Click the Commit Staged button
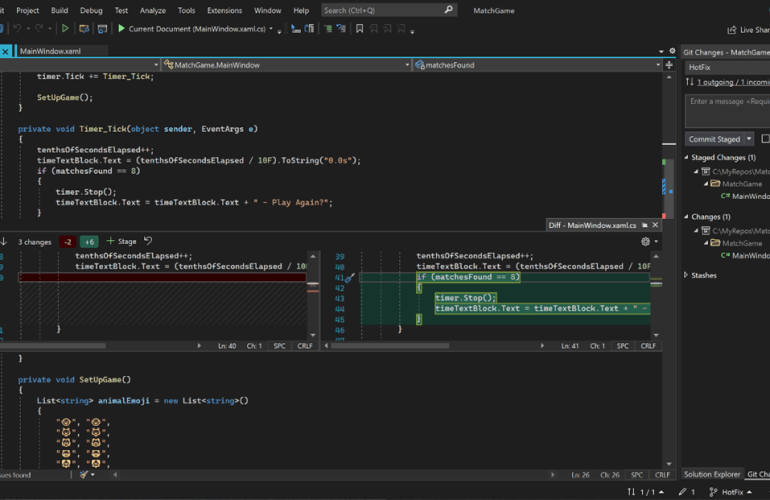 (x=714, y=139)
